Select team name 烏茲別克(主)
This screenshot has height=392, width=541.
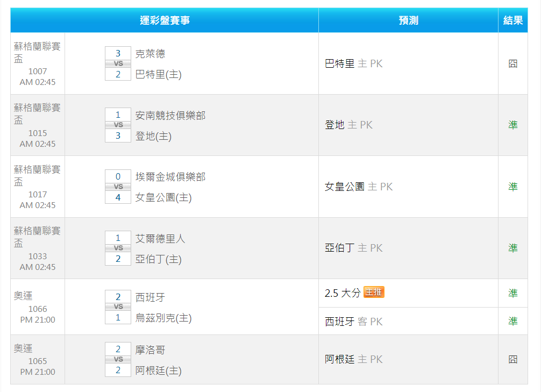click(163, 318)
